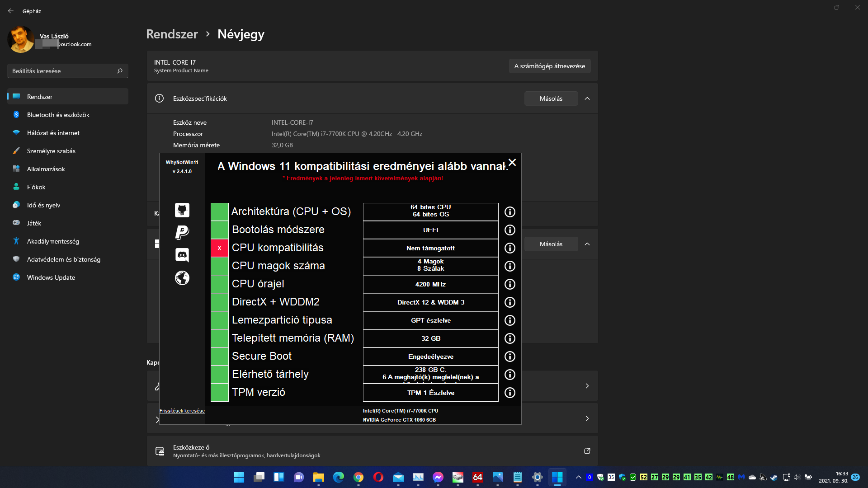The image size is (868, 488).
Task: Click the red X CPU kompatibilitás status box
Action: click(220, 248)
